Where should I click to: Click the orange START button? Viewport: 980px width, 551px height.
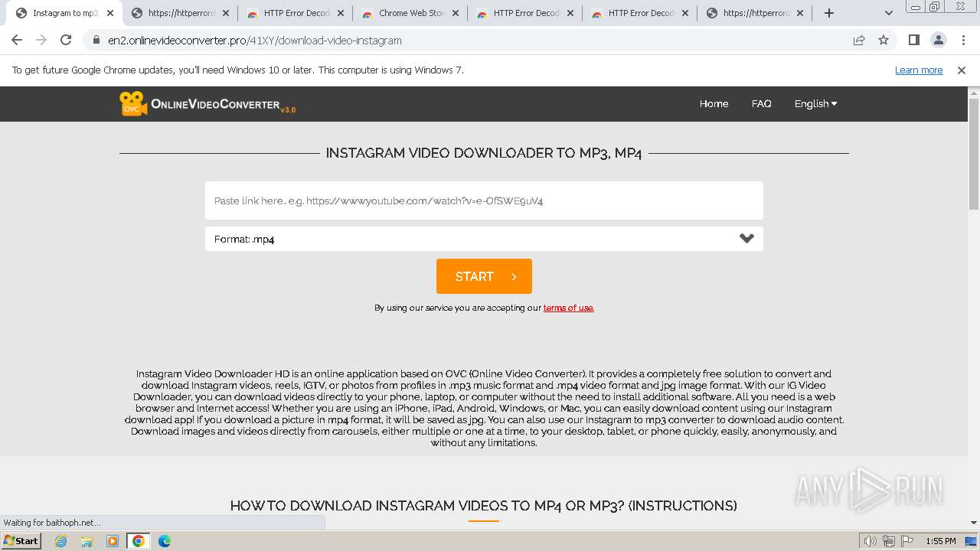click(x=484, y=276)
